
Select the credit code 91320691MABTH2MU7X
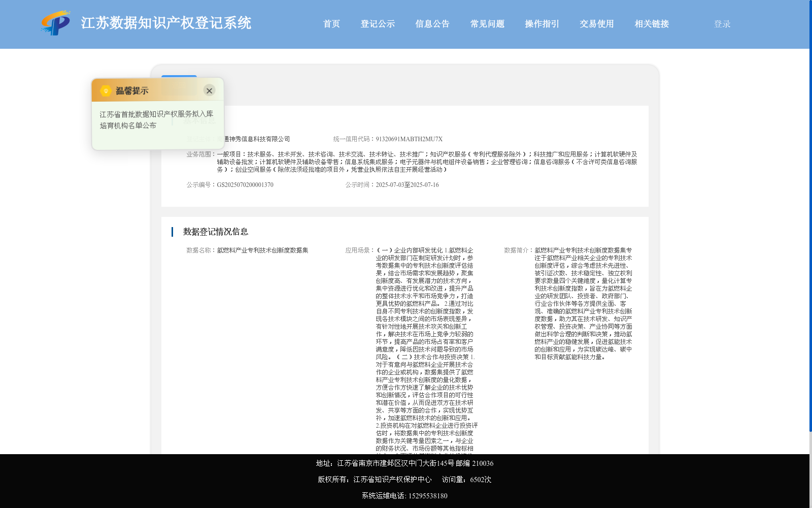click(x=409, y=139)
